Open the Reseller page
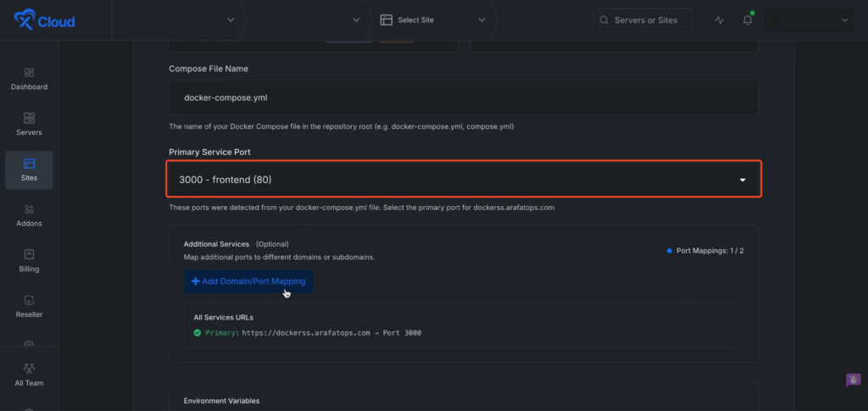 coord(29,306)
